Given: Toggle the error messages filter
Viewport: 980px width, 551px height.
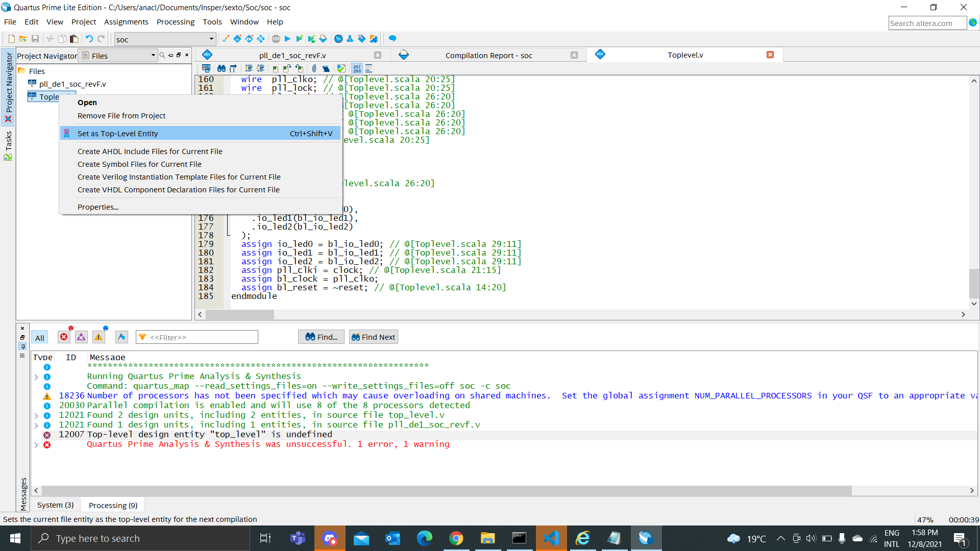Looking at the screenshot, I should (x=64, y=337).
